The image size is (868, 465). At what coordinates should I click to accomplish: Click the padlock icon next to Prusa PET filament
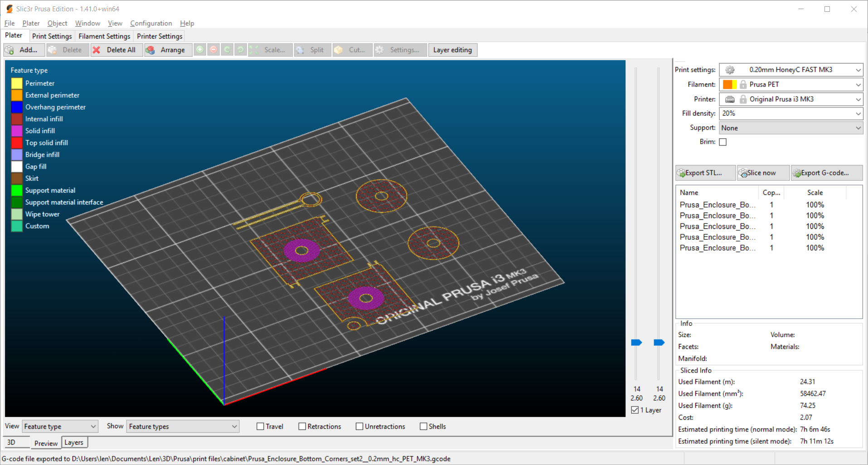tap(743, 84)
